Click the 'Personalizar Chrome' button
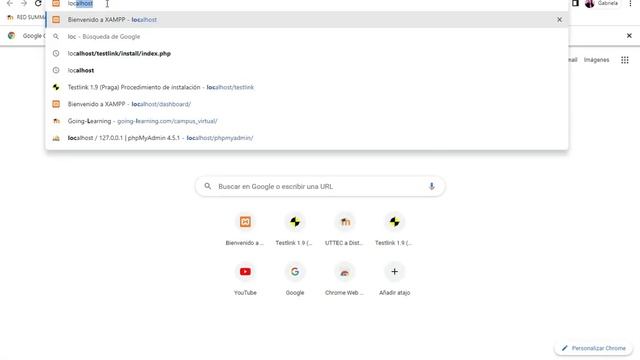The height and width of the screenshot is (360, 640). 593,348
